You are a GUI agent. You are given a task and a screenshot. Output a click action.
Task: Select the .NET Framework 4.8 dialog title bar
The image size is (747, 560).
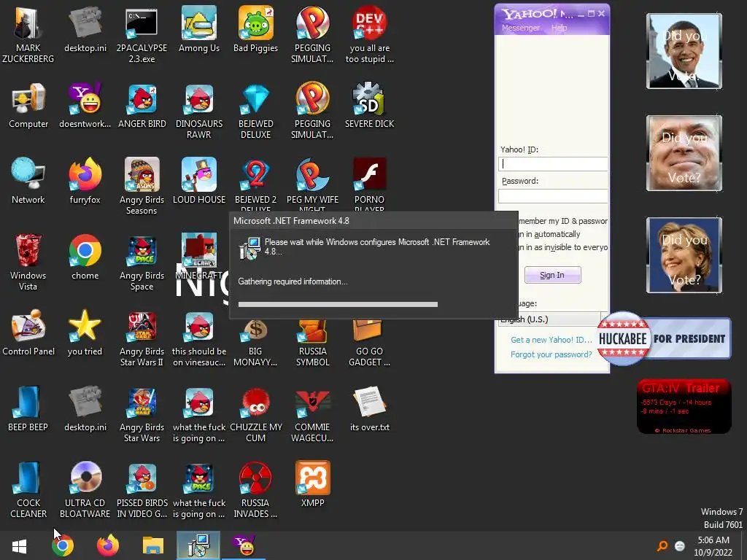373,221
